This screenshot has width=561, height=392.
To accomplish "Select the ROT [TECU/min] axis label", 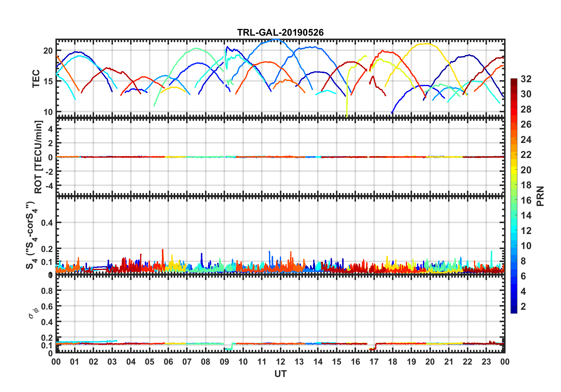I will pyautogui.click(x=38, y=157).
